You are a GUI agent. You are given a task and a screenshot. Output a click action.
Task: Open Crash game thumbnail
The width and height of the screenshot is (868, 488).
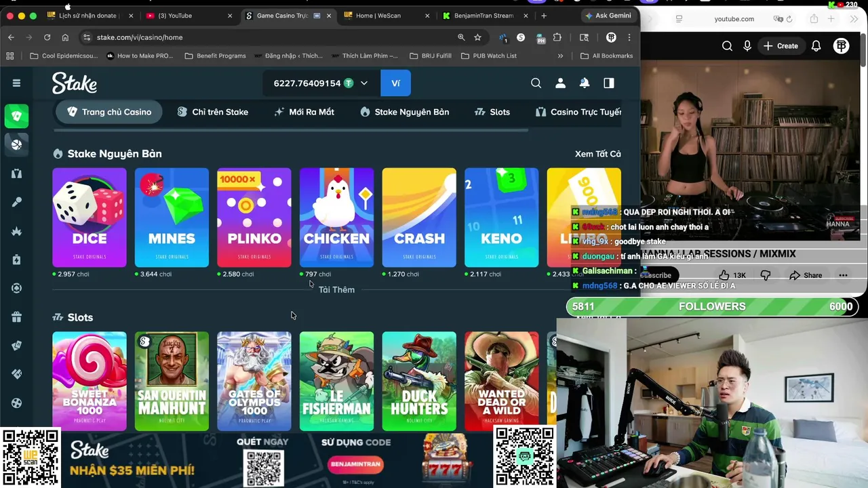419,218
